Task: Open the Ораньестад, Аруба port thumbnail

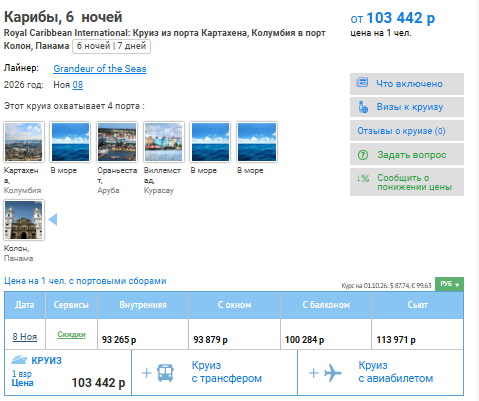Action: [x=117, y=142]
